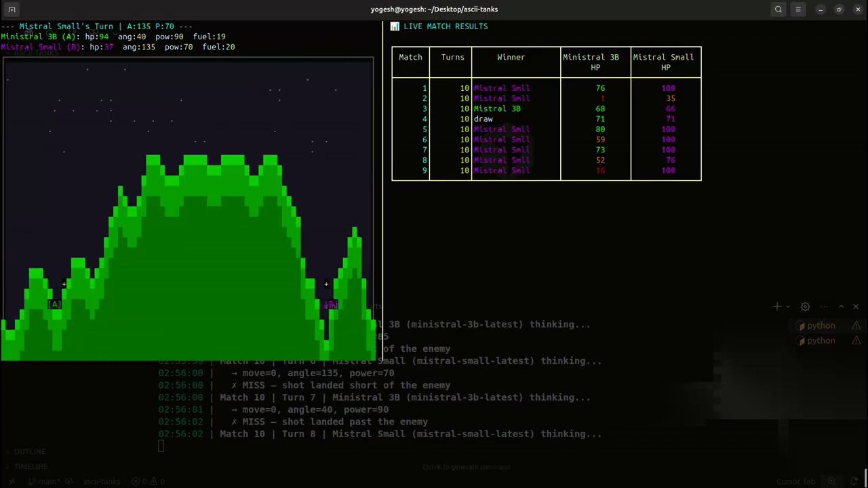Viewport: 868px width, 488px height.
Task: Click Mistral Small HP value 35
Action: (670, 99)
